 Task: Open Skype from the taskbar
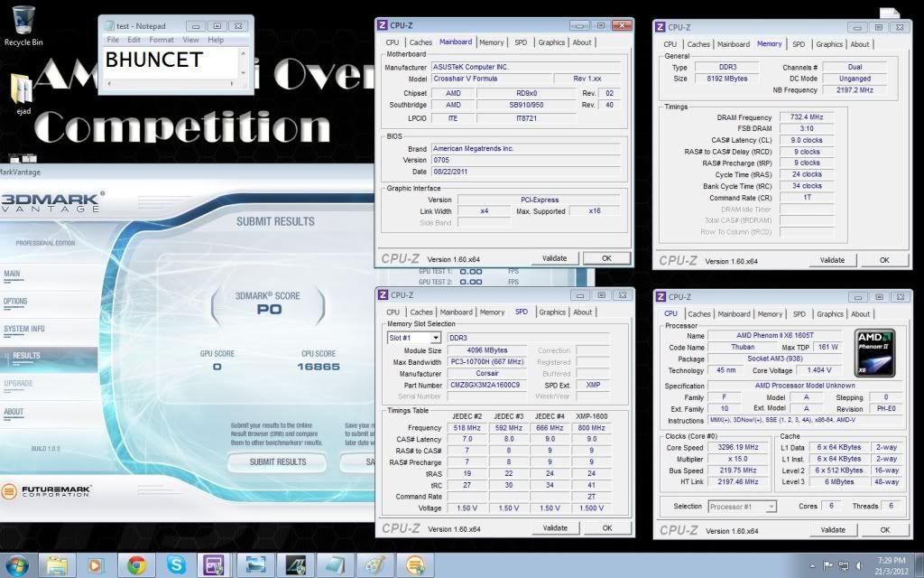point(176,565)
